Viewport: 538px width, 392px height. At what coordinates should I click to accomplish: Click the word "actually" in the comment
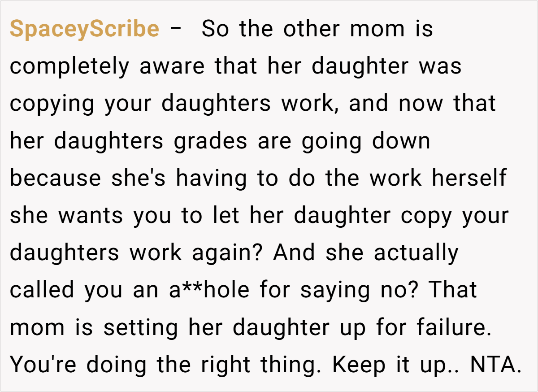coord(416,253)
